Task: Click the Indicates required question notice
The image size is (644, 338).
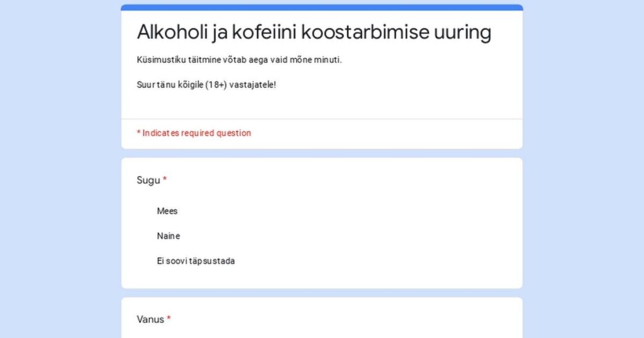Action: pos(194,133)
